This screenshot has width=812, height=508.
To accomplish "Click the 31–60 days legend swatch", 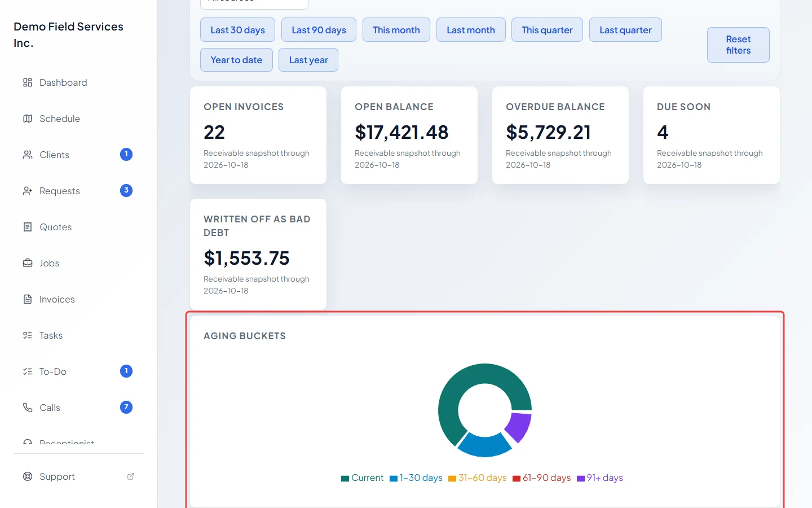I will click(x=452, y=479).
